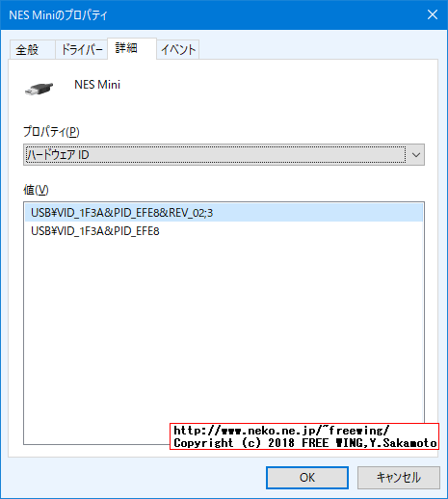Click blank tab strip right of イベント
The width and height of the screenshot is (448, 499).
tap(318, 50)
